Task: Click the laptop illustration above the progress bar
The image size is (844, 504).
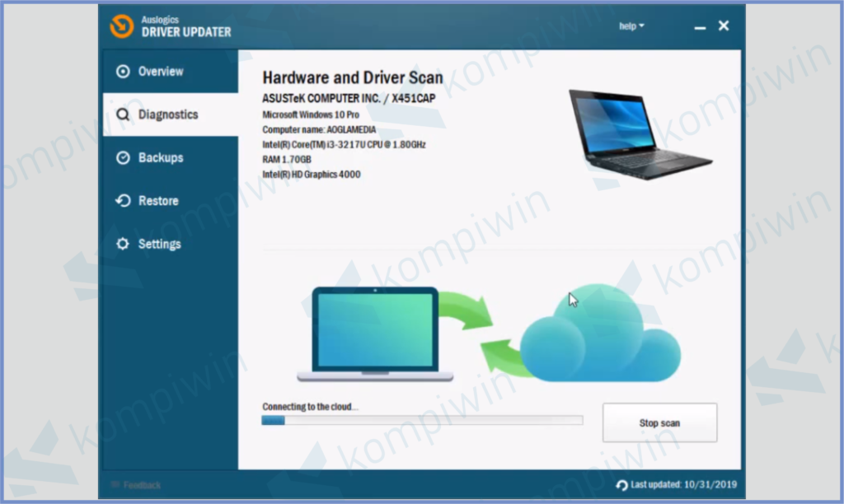Action: [374, 334]
